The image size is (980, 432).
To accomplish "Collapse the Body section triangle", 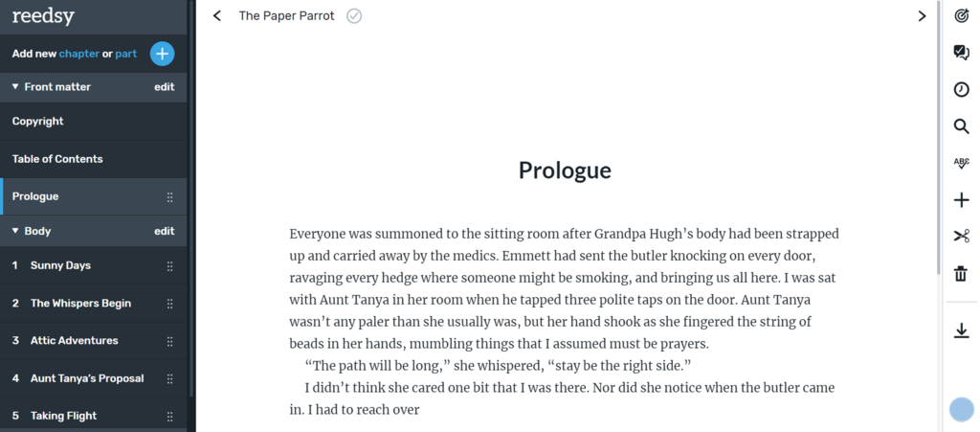I will click(x=15, y=231).
